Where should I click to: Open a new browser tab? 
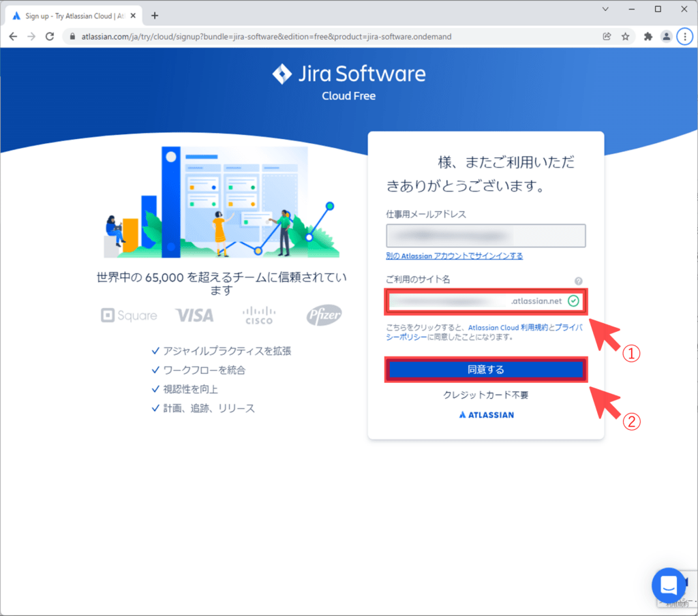click(155, 16)
